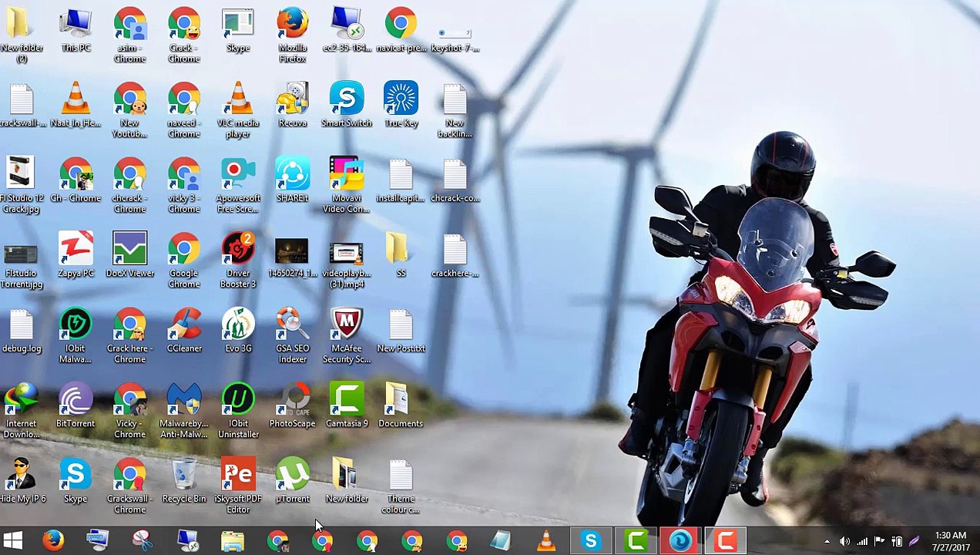Viewport: 980px width, 555px height.
Task: Select the BitTorrent desktop shortcut
Action: [x=76, y=405]
